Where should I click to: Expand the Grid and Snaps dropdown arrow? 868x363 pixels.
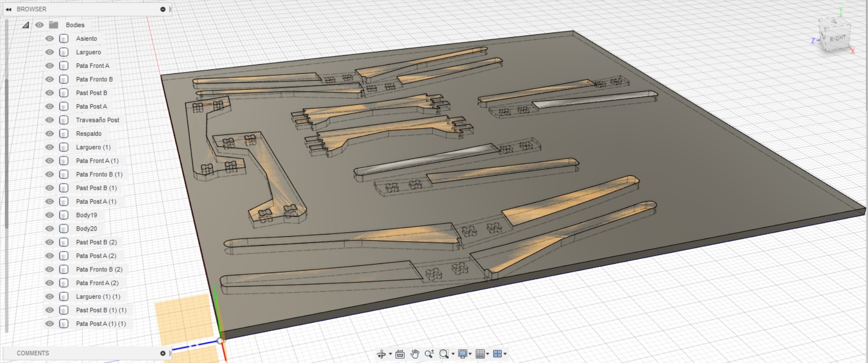pos(488,354)
